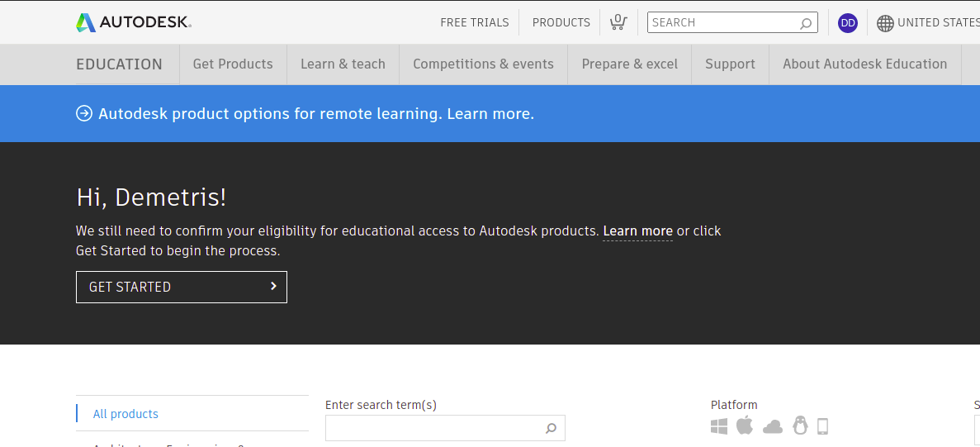Open the shopping cart
980x447 pixels.
click(x=618, y=22)
